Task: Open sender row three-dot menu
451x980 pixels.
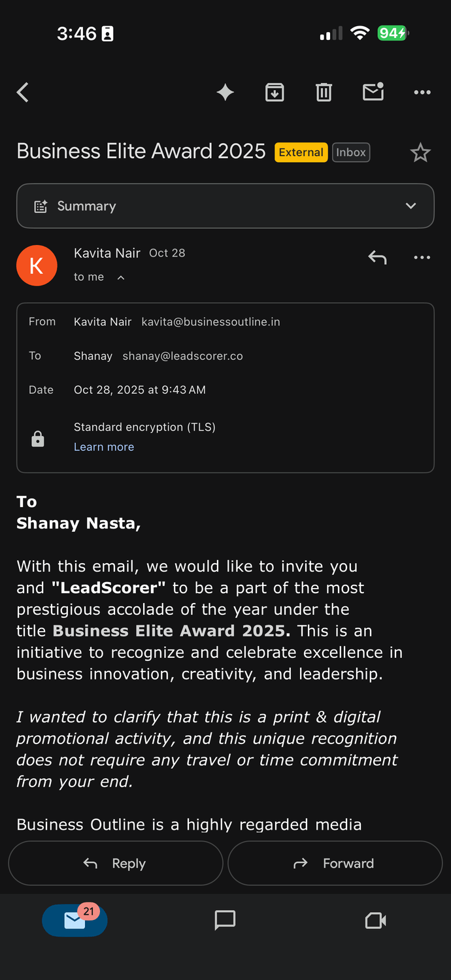Action: pyautogui.click(x=422, y=257)
